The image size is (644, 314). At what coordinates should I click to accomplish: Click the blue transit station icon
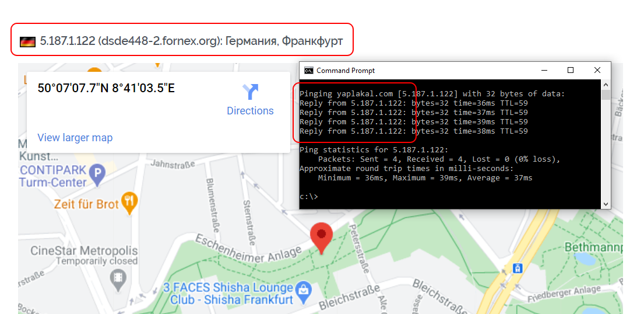click(x=518, y=268)
